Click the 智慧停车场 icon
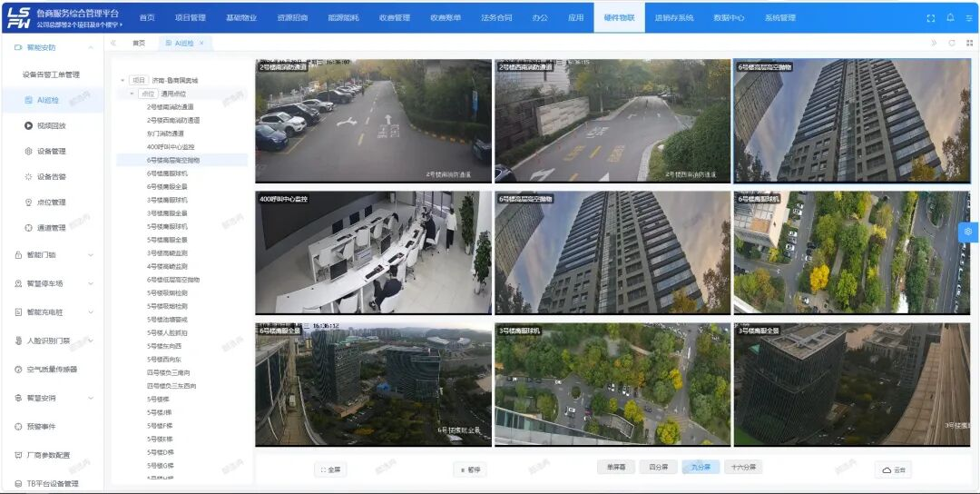980x494 pixels. pyautogui.click(x=18, y=284)
